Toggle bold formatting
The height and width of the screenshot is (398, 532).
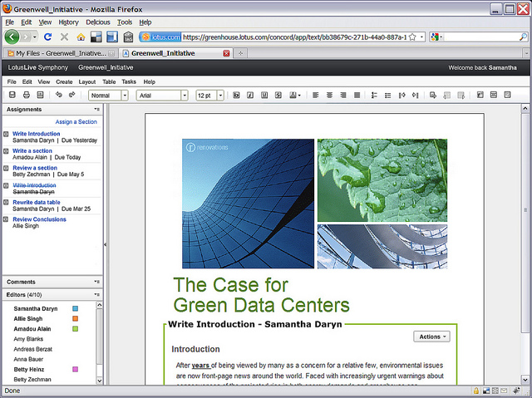(x=236, y=96)
